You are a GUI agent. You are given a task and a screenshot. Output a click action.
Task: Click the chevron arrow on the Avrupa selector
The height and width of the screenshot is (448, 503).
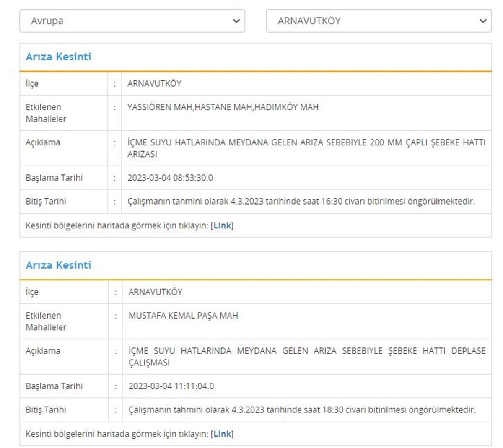coord(236,21)
